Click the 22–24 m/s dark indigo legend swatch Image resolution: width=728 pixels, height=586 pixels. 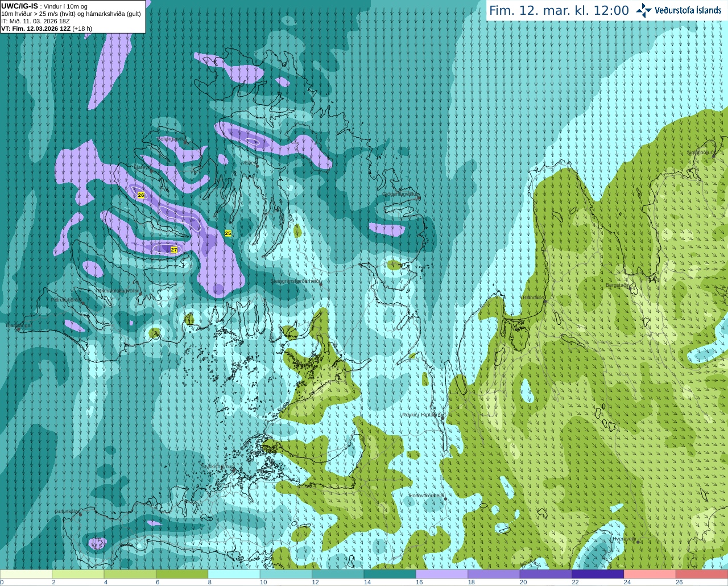pyautogui.click(x=598, y=574)
